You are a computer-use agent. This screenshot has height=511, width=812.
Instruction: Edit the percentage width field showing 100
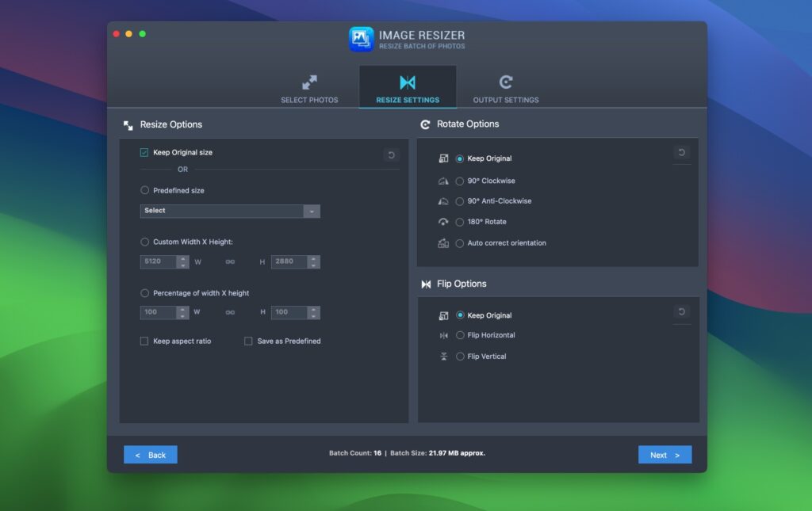click(159, 312)
